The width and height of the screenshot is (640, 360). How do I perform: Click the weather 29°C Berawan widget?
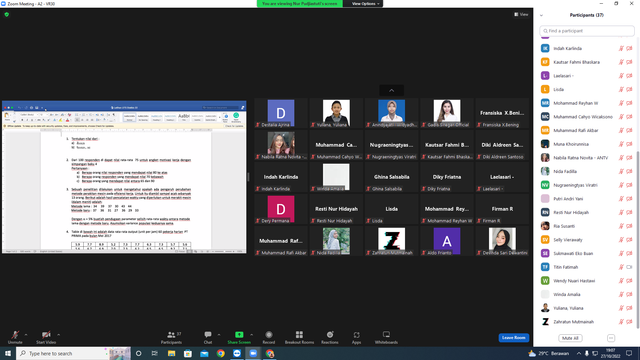coord(549,353)
